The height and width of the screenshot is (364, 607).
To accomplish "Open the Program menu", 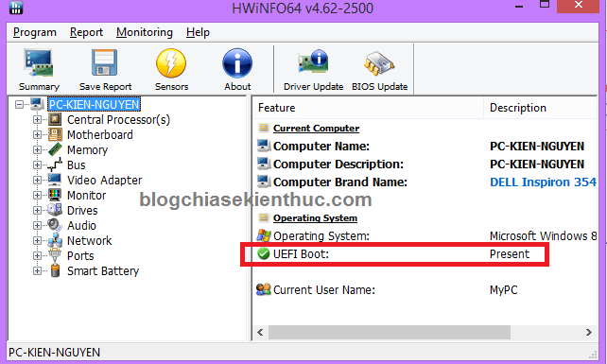I will [35, 32].
